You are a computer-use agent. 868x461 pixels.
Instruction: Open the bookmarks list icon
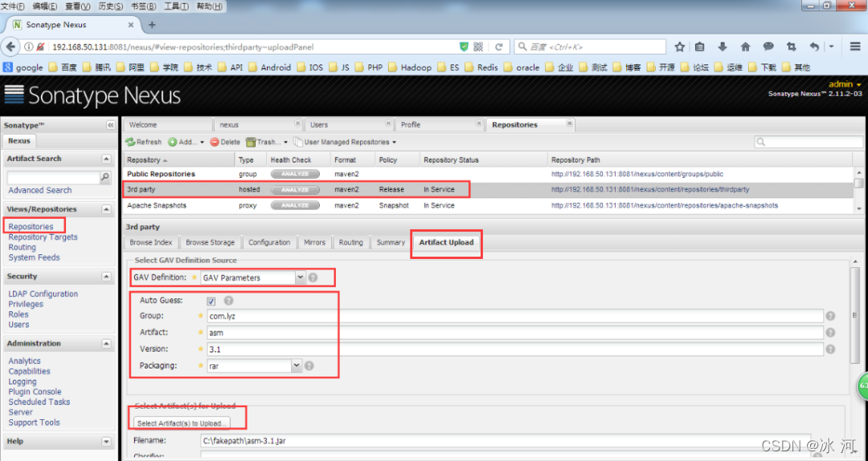click(700, 47)
